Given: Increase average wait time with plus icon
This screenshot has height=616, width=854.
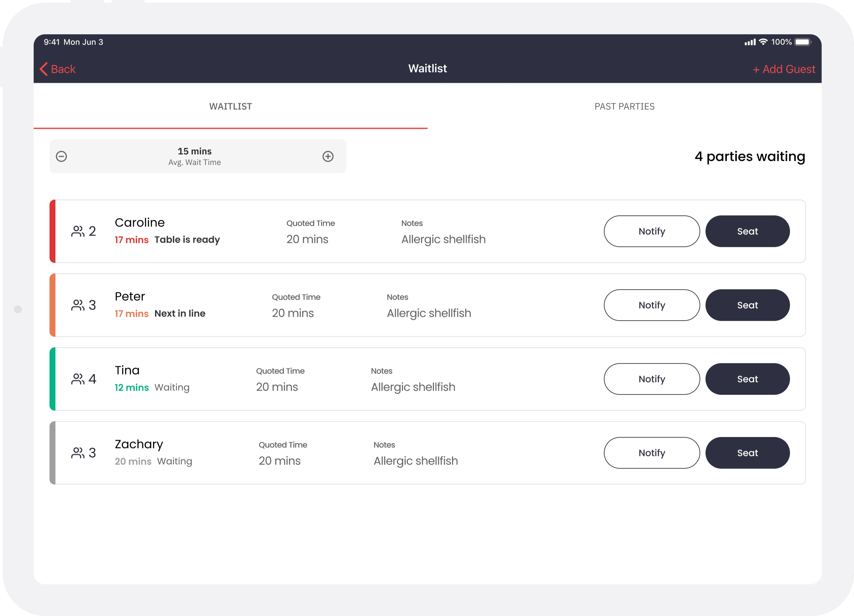Looking at the screenshot, I should [328, 157].
